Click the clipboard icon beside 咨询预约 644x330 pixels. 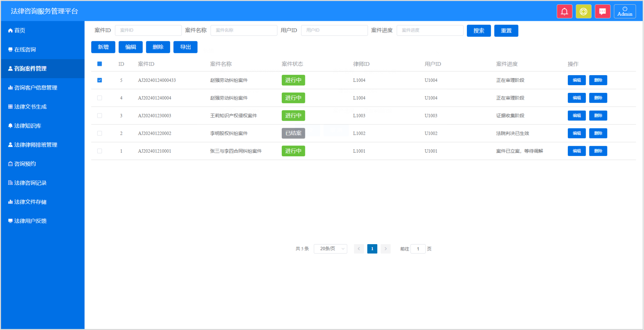click(10, 164)
